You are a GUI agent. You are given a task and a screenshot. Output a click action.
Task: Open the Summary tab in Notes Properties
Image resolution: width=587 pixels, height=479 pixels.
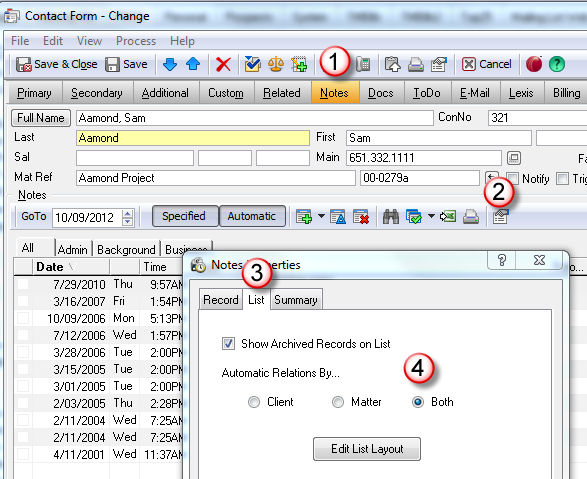[296, 300]
